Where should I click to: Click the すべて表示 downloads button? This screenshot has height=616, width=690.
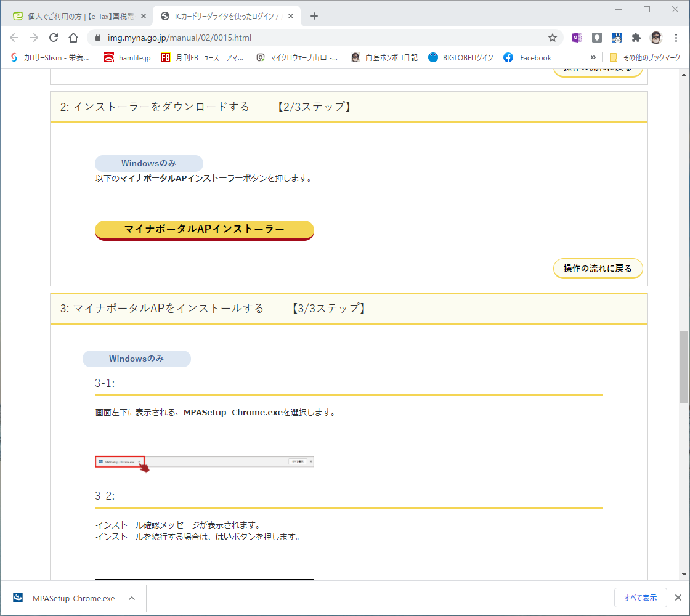click(x=640, y=598)
